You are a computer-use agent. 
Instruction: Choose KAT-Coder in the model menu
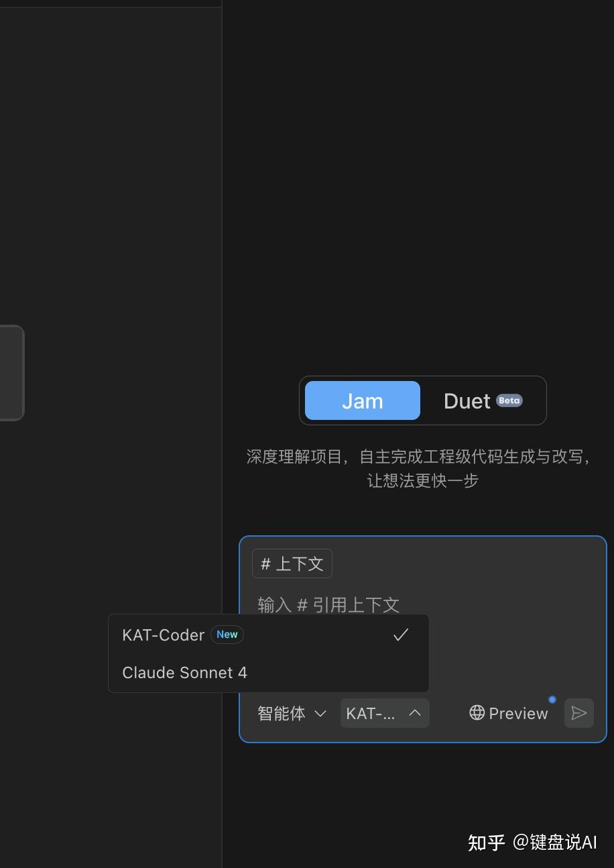[163, 634]
